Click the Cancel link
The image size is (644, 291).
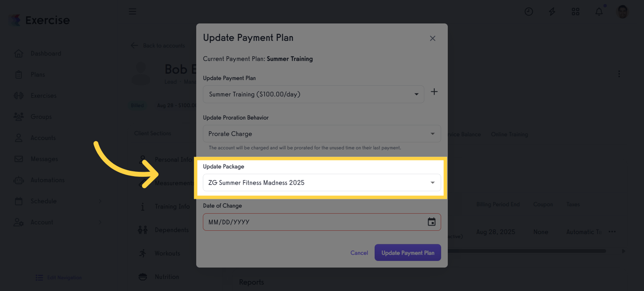coord(359,253)
